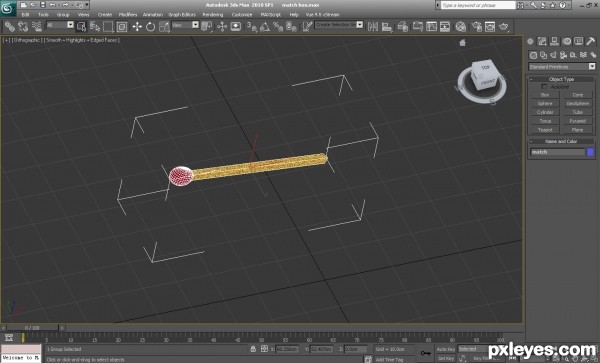
Task: Click the Bind to Space Warp tool
Action: 37,26
